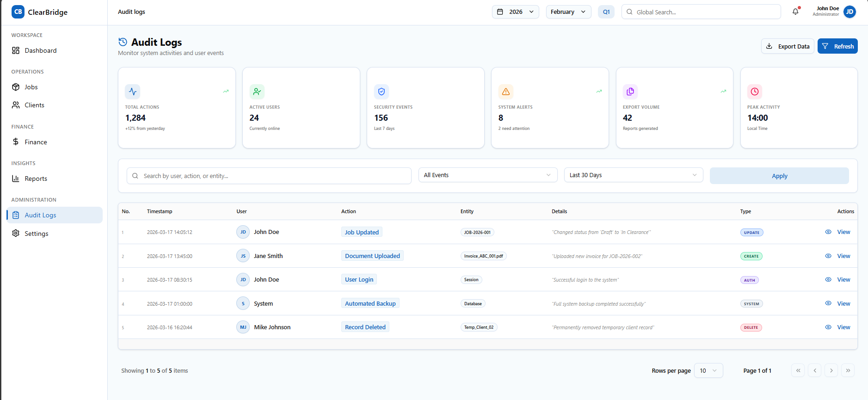Expand the All Events filter dropdown
Viewport: 868px width, 400px height.
click(x=488, y=175)
